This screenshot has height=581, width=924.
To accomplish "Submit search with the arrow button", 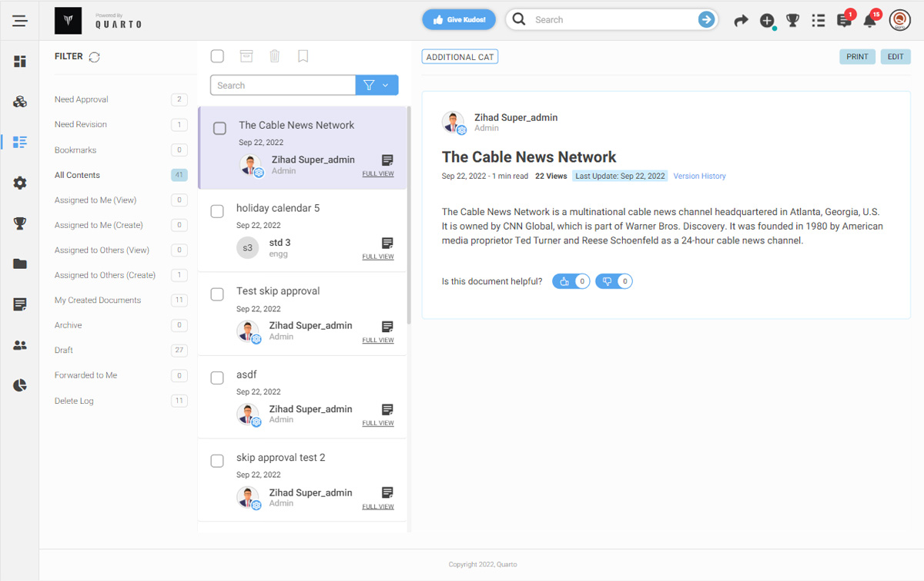I will (706, 20).
